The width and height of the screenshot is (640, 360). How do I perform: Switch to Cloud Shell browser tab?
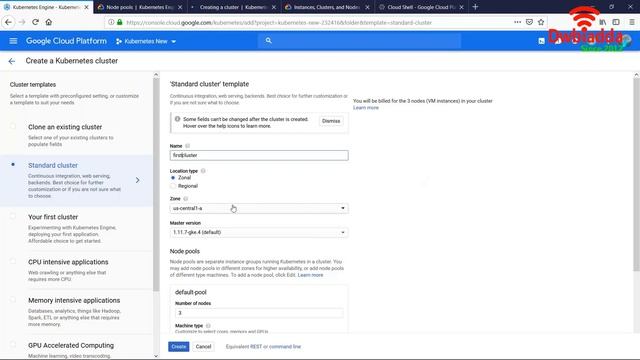[420, 7]
